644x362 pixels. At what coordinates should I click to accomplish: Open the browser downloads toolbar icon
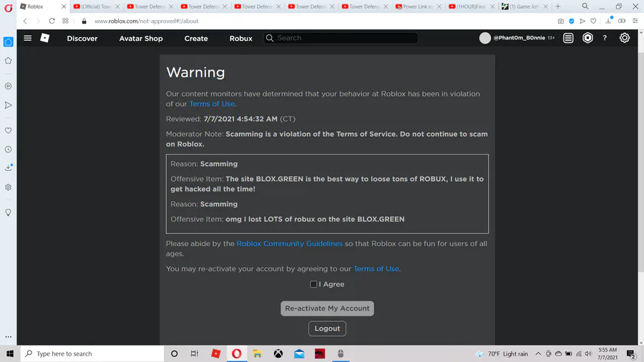click(609, 21)
